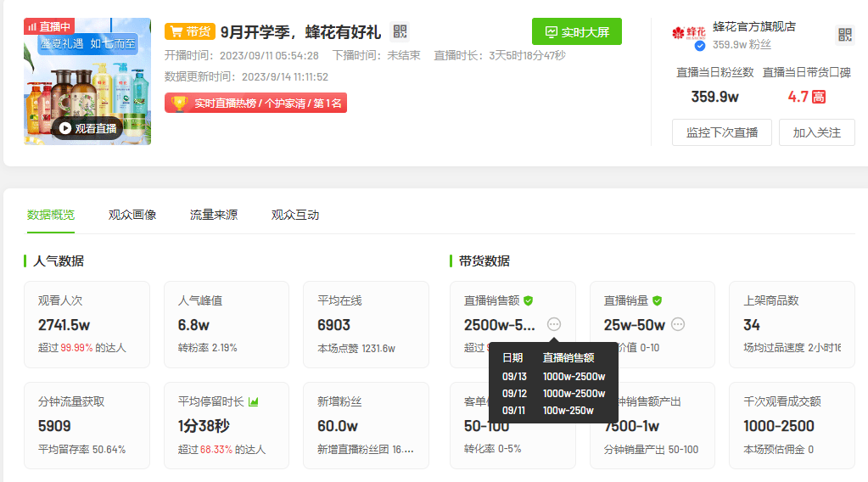This screenshot has height=482, width=868.
Task: Click the green verified shield beside 直播销量
Action: coord(657,300)
